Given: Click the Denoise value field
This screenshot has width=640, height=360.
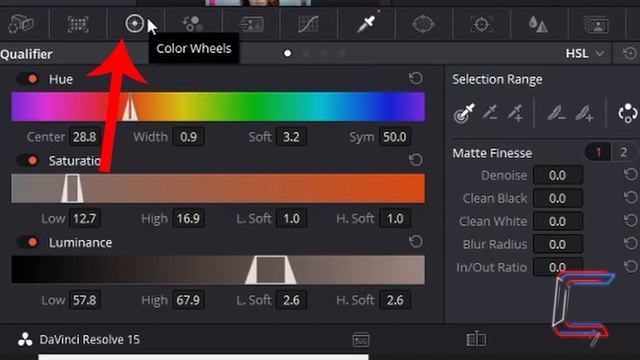Looking at the screenshot, I should [558, 175].
